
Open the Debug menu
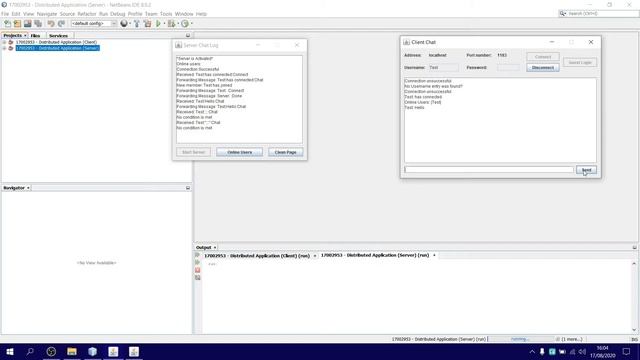[118, 14]
